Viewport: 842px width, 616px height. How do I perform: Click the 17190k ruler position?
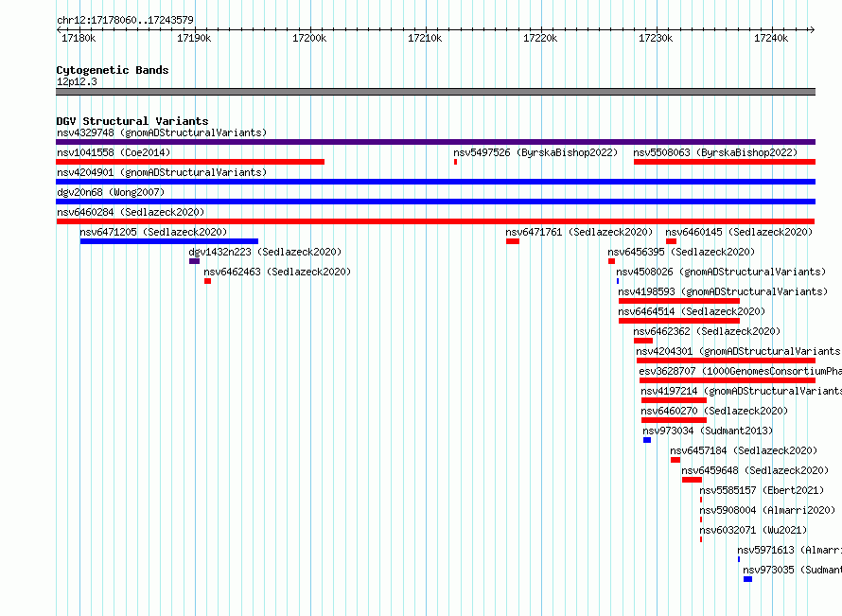(x=194, y=38)
